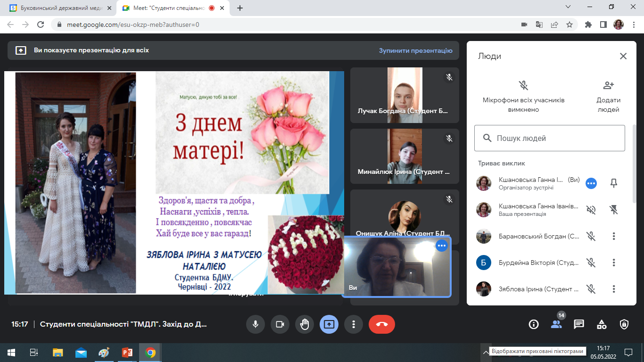Screen dimensions: 644x362
Task: Close the Люди side panel
Action: click(x=623, y=56)
